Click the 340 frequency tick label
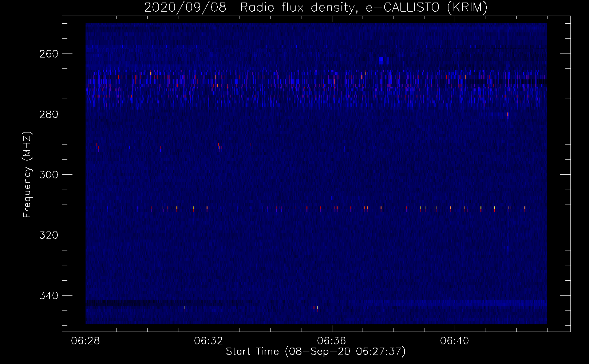The image size is (589, 364). tap(48, 296)
